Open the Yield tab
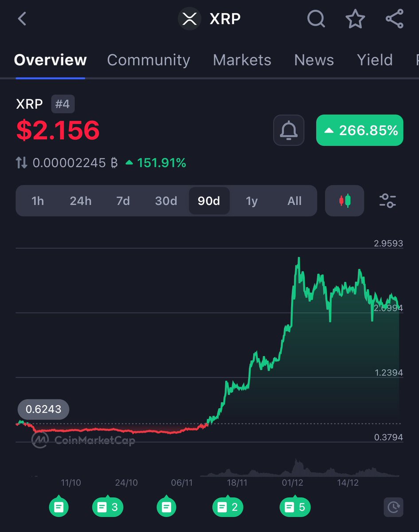 coord(375,60)
